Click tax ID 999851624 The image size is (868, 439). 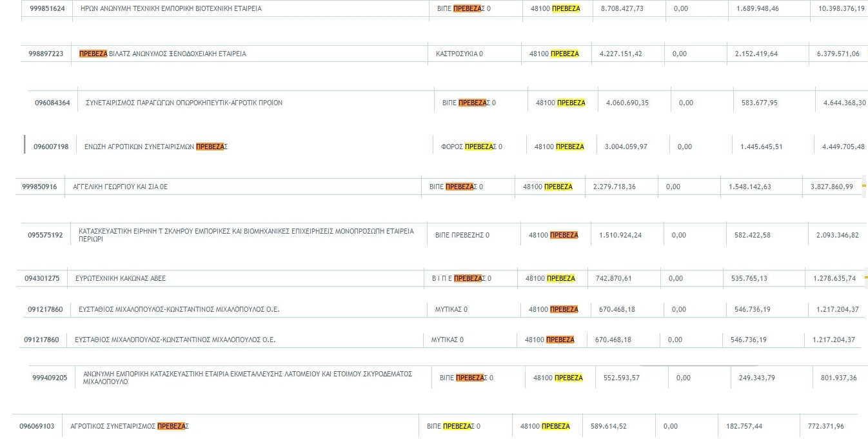(x=46, y=9)
